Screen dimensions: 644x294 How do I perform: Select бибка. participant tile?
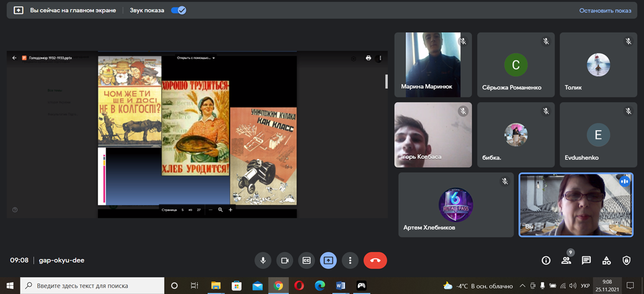pos(516,135)
